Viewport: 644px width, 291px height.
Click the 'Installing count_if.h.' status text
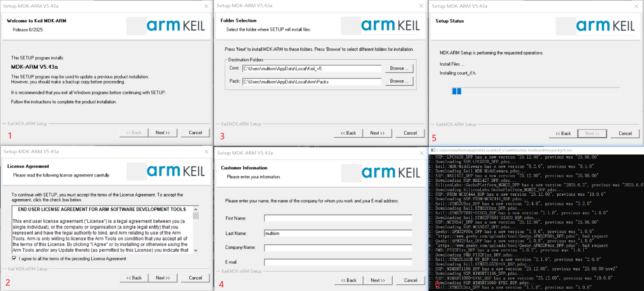point(458,73)
